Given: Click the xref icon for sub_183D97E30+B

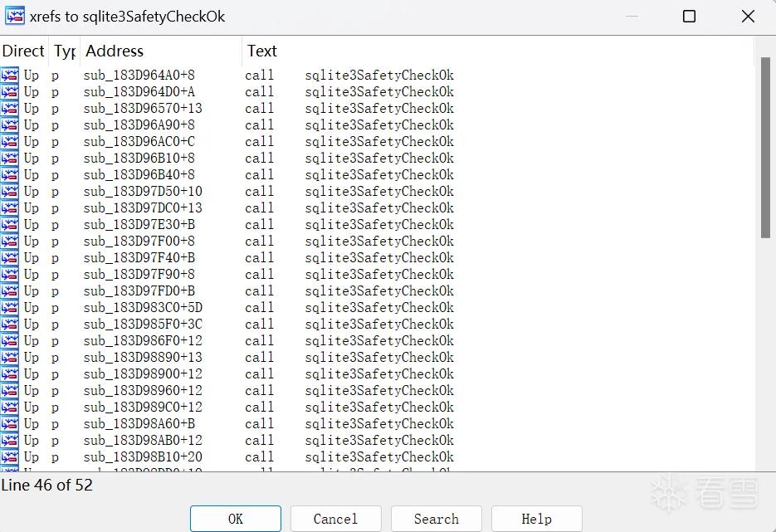Looking at the screenshot, I should point(10,225).
